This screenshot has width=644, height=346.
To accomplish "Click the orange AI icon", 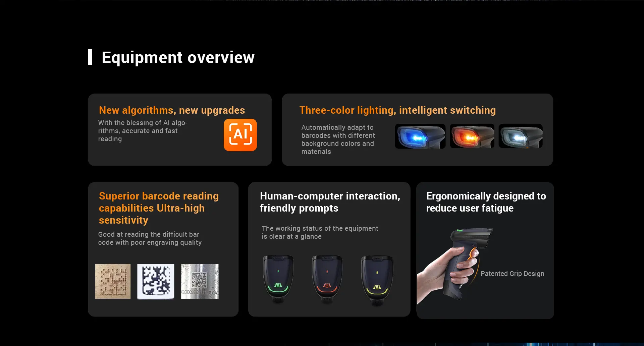I will (240, 135).
